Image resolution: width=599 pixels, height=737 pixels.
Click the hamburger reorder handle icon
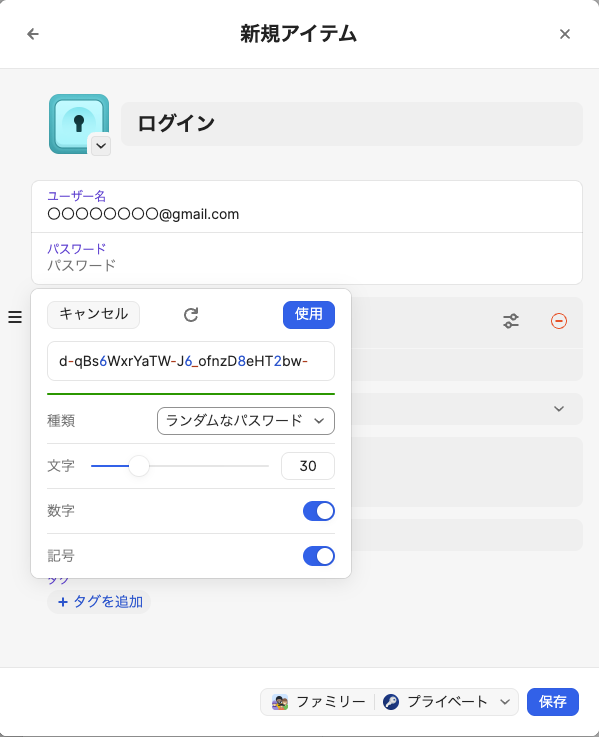click(x=15, y=317)
